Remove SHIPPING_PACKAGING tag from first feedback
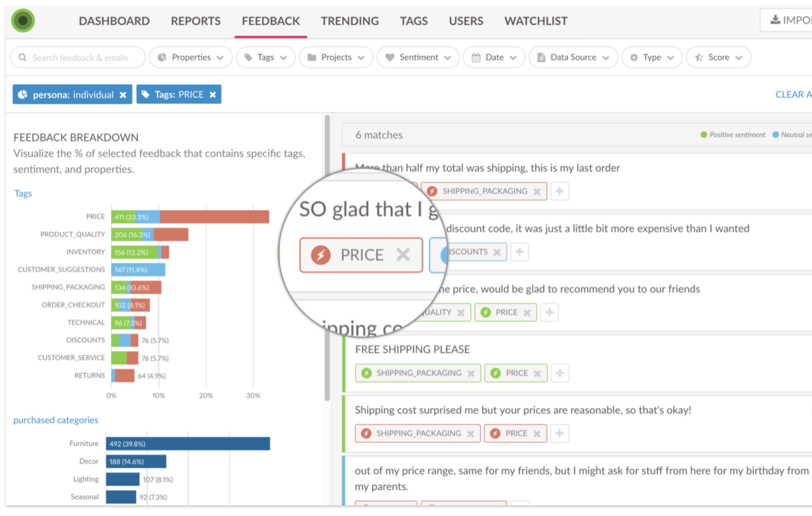Image resolution: width=812 pixels, height=516 pixels. pyautogui.click(x=537, y=192)
